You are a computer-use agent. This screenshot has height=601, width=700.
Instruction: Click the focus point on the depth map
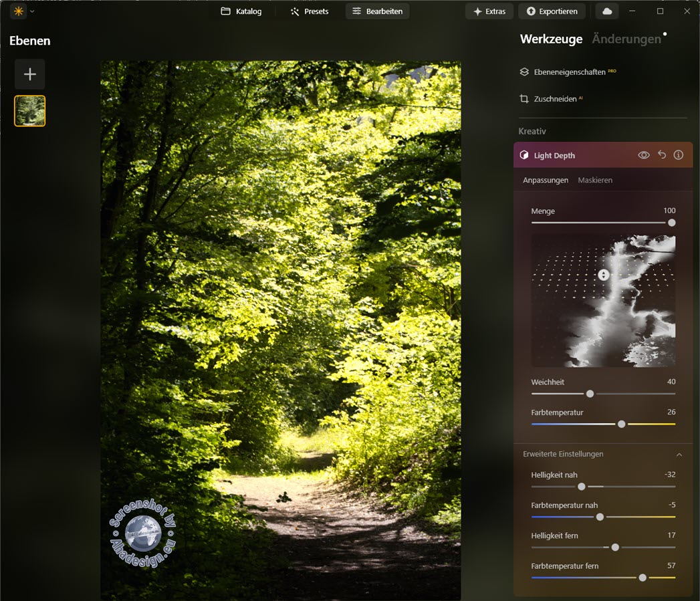click(x=602, y=275)
